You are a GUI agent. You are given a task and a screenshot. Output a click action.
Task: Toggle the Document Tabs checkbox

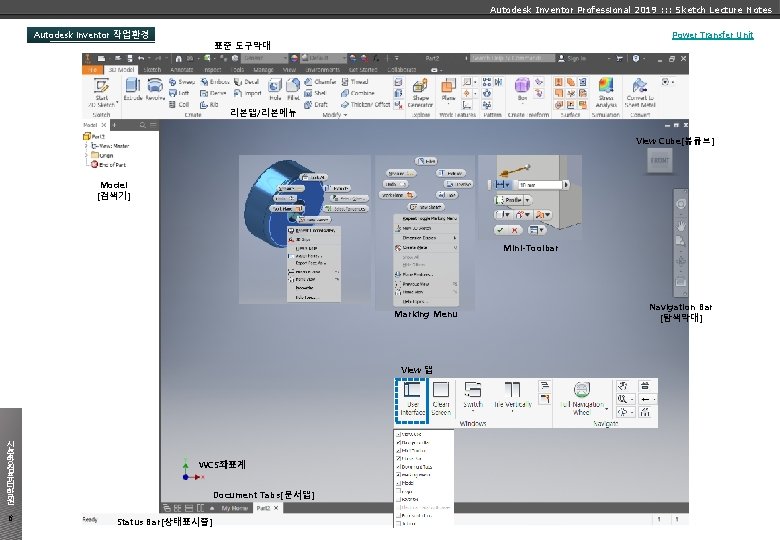tap(398, 467)
